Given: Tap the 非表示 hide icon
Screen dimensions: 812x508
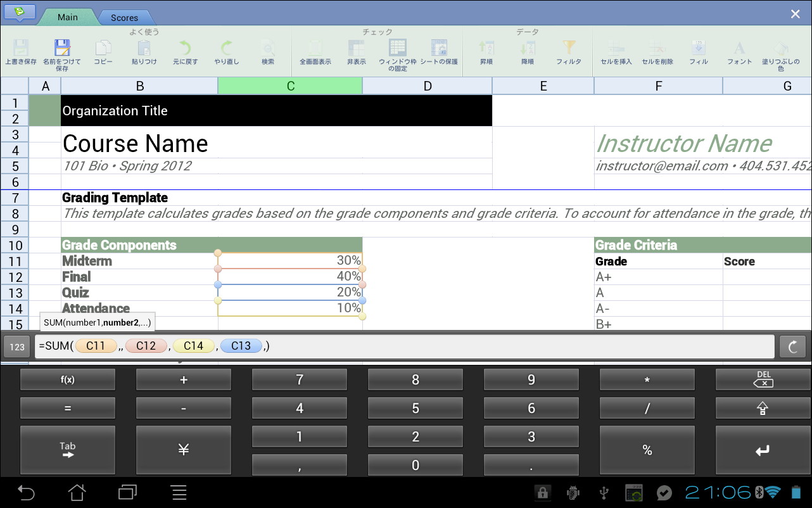Looking at the screenshot, I should click(357, 48).
